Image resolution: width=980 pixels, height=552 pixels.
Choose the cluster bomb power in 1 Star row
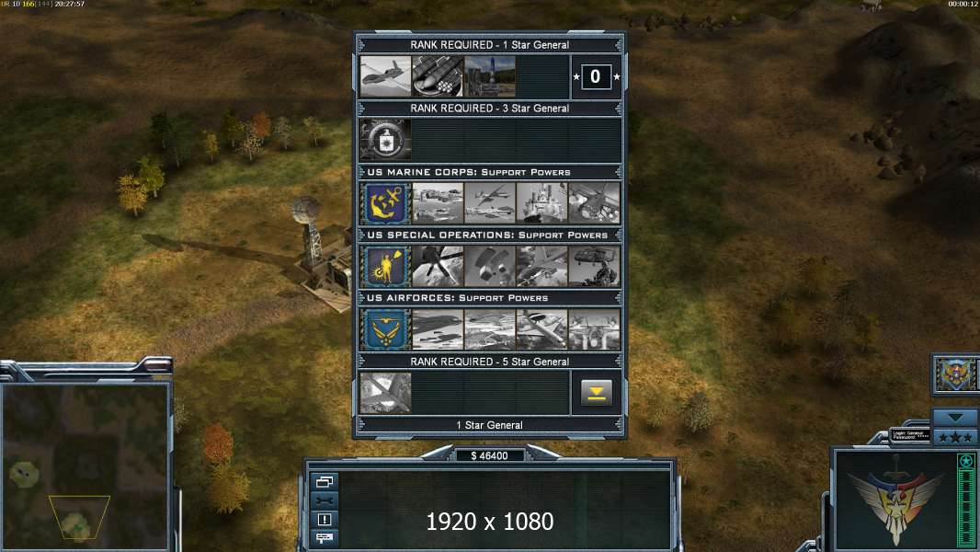[x=438, y=76]
